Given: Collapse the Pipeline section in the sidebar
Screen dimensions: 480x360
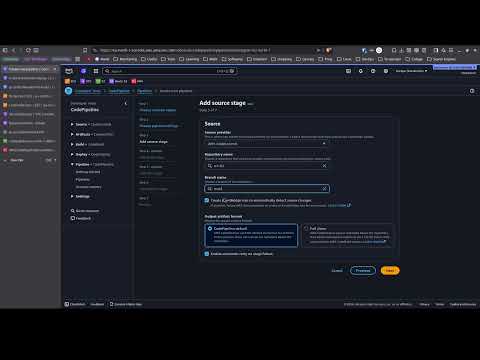Looking at the screenshot, I should (72, 164).
